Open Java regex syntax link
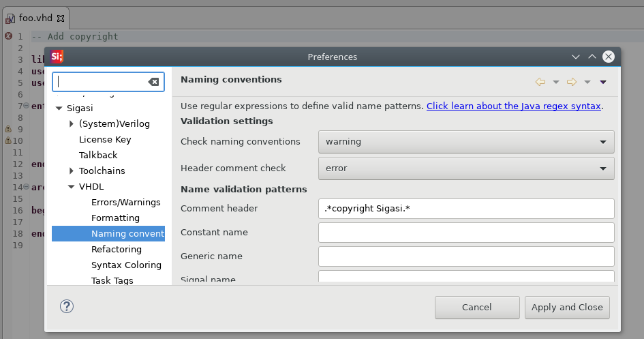 [514, 106]
